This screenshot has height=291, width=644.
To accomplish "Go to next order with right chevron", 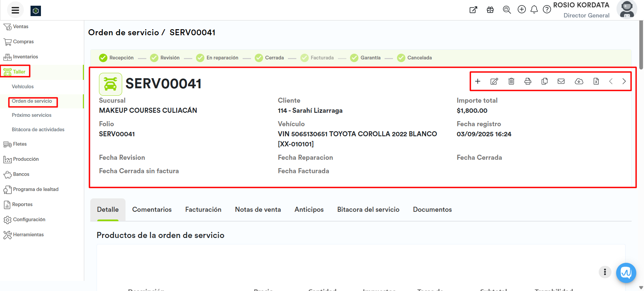I will pyautogui.click(x=624, y=81).
